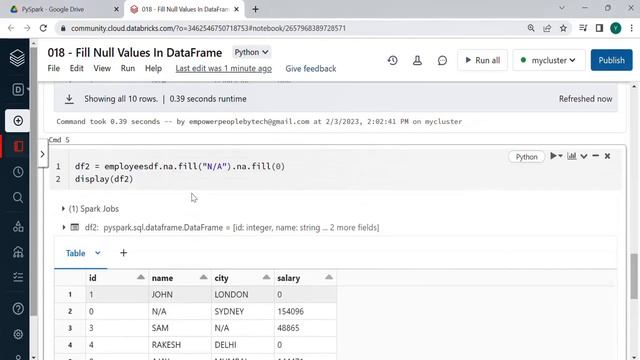Click the notebook vertical scrollbar thumb
The width and height of the screenshot is (640, 360).
634,276
